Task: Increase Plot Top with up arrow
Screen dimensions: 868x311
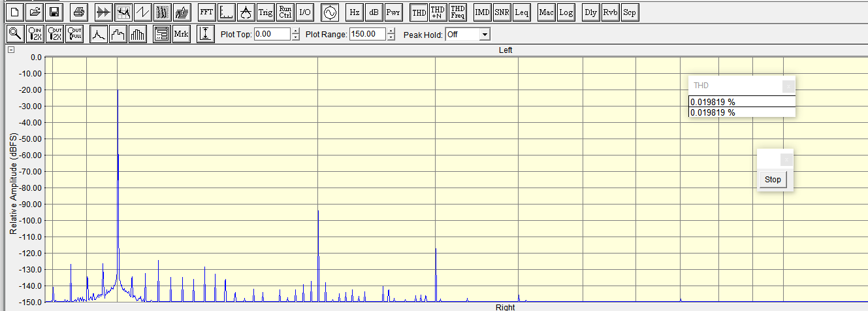Action: (x=296, y=31)
